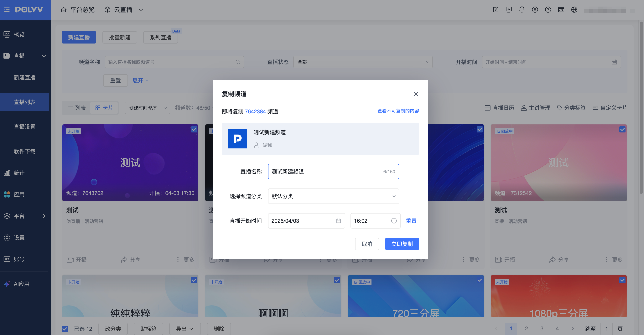Open the yen billing icon
This screenshot has width=644, height=335.
pyautogui.click(x=535, y=10)
